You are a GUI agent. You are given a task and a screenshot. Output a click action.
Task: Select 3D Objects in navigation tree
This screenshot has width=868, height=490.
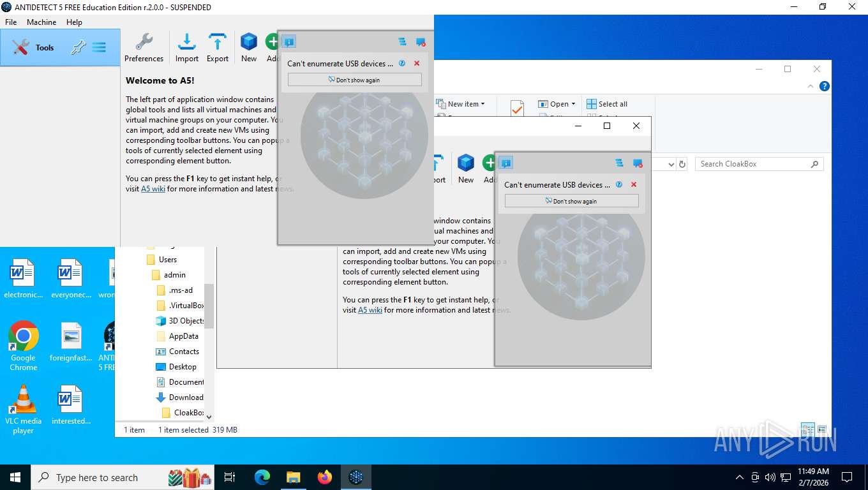click(x=179, y=321)
